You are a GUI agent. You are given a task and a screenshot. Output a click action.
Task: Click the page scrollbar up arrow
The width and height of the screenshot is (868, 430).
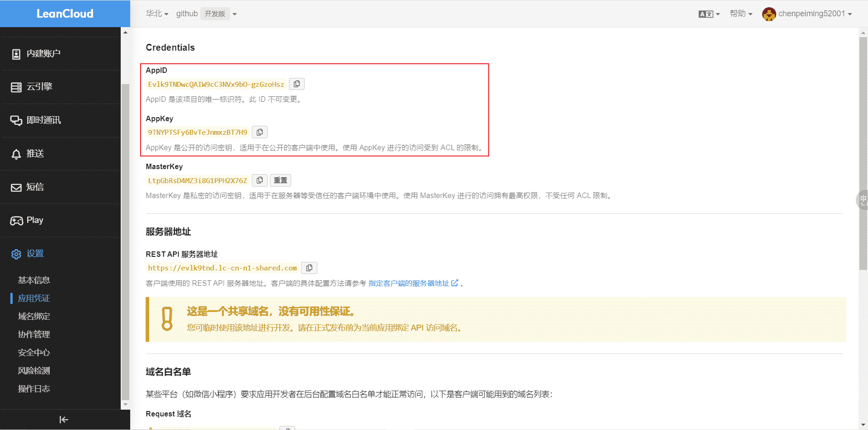pos(863,33)
